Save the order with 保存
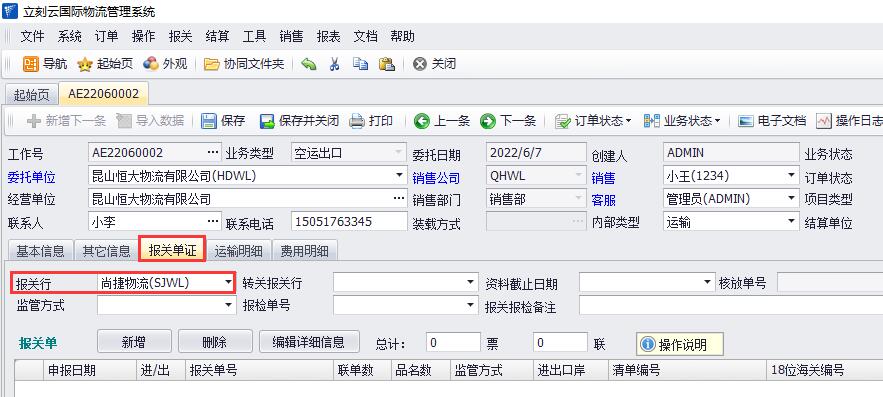Image resolution: width=883 pixels, height=397 pixels. tap(223, 121)
